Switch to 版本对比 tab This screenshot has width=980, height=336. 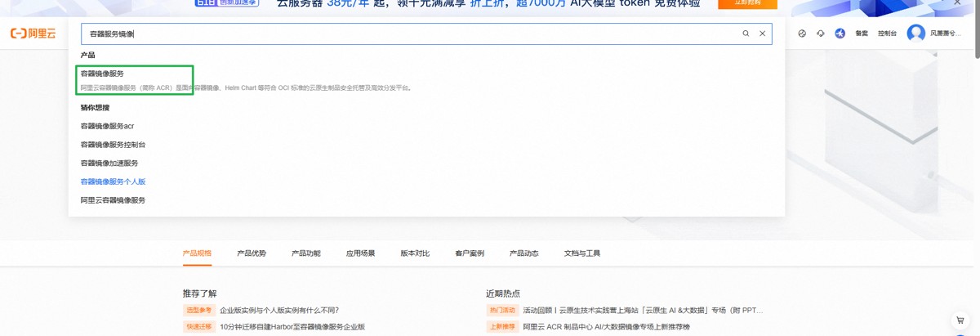click(x=415, y=253)
